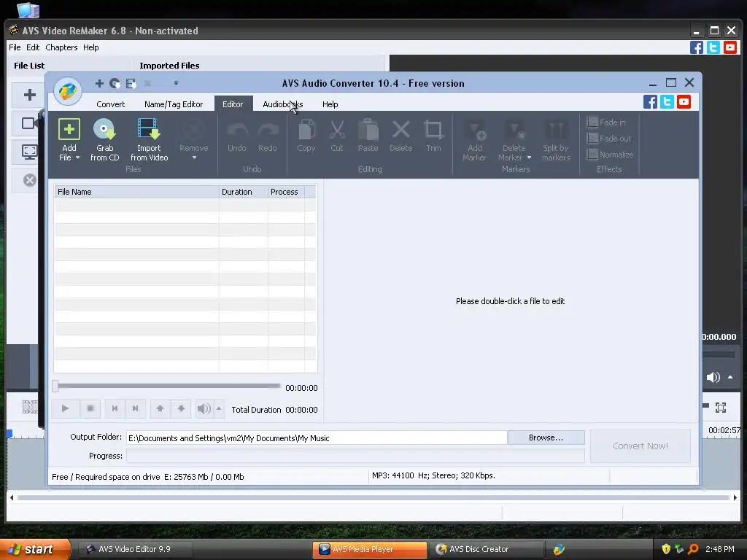Click the Delete X icon in Editing
747x560 pixels.
point(400,130)
